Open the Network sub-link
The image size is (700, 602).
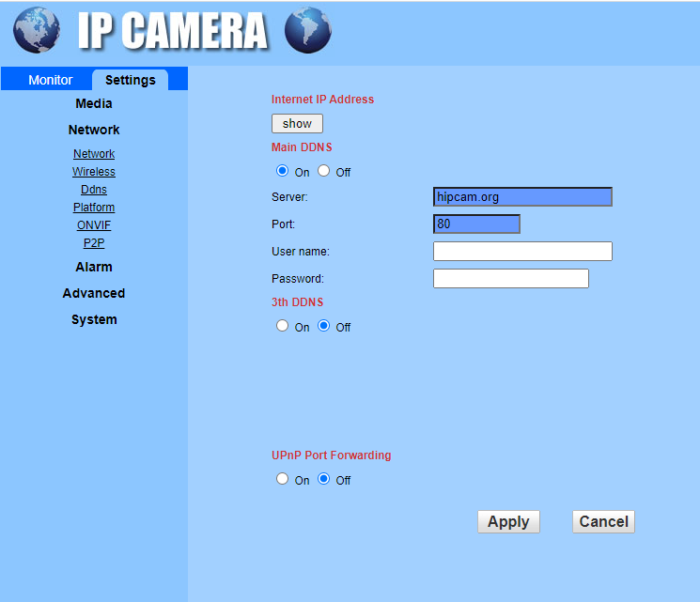point(94,153)
